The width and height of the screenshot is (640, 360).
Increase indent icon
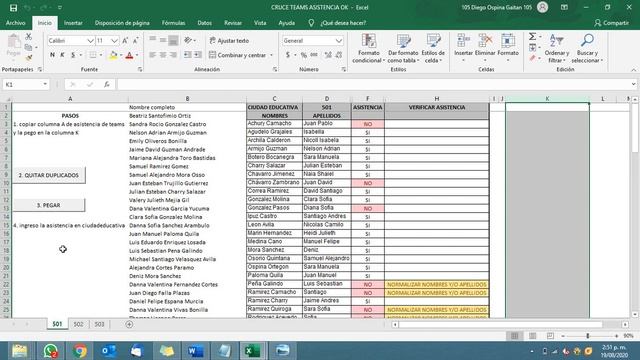(x=198, y=55)
